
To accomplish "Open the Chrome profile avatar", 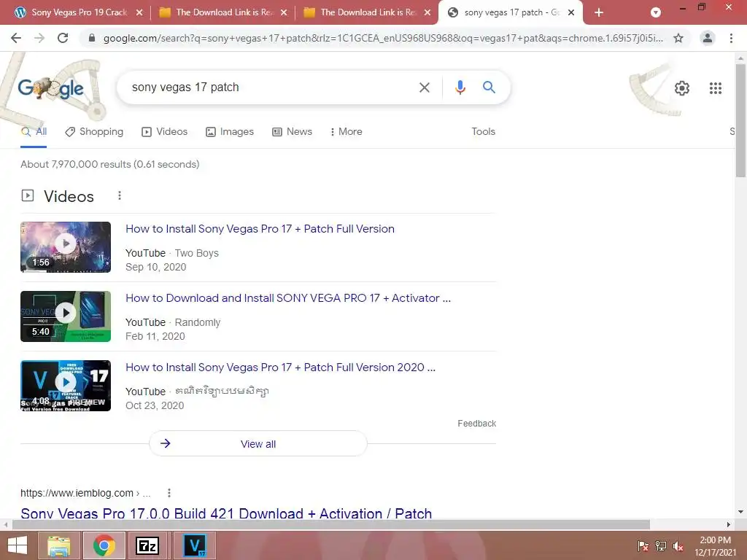I will coord(708,38).
